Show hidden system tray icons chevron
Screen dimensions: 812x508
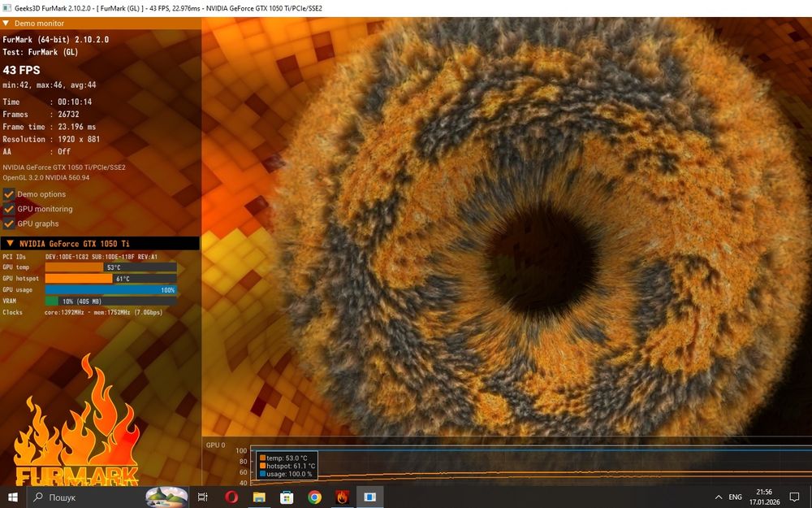[719, 497]
